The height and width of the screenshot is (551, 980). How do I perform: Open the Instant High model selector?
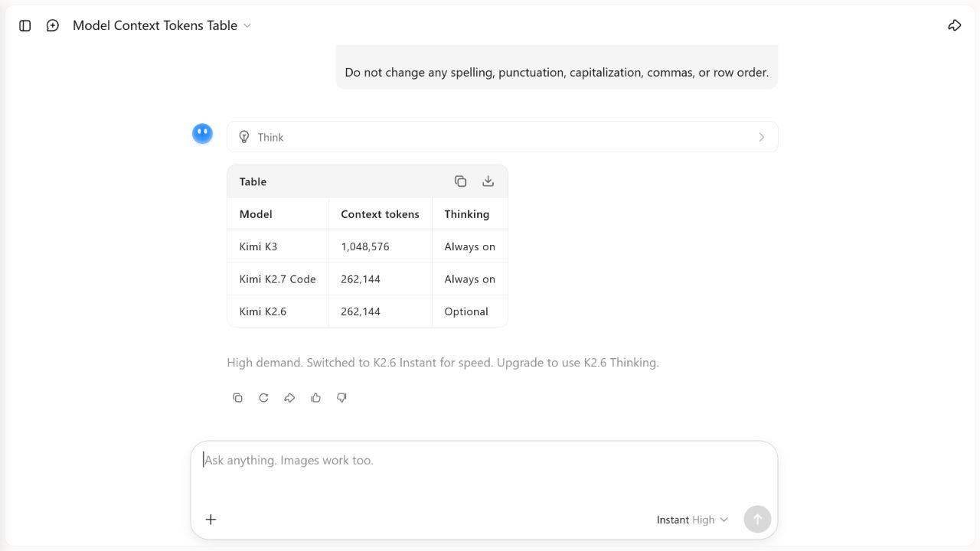tap(692, 520)
